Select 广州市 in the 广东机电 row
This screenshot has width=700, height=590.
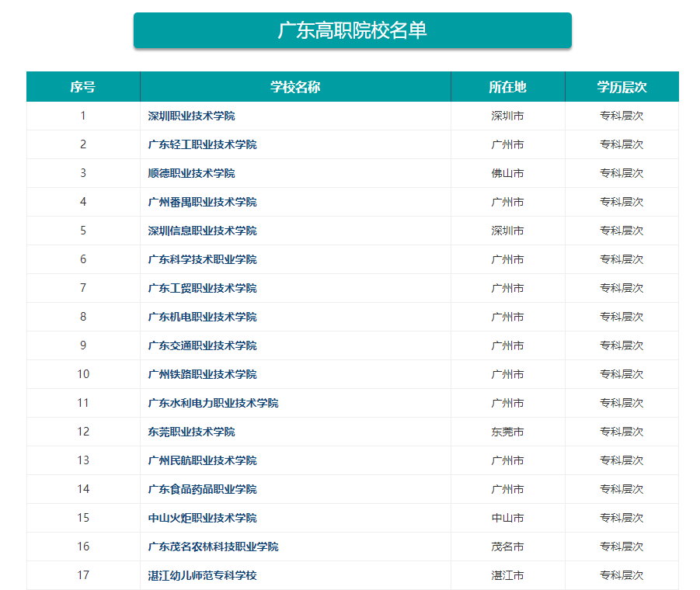coord(507,317)
